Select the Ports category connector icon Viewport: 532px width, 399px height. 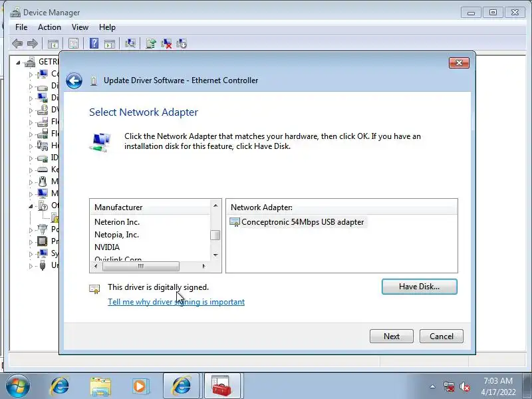pyautogui.click(x=43, y=229)
